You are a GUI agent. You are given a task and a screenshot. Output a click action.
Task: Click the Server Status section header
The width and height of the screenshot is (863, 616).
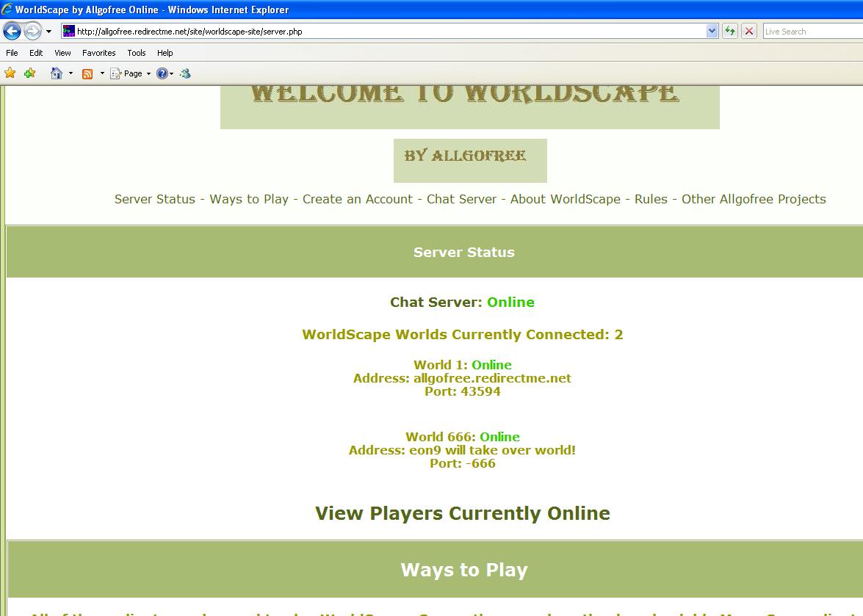(x=464, y=252)
